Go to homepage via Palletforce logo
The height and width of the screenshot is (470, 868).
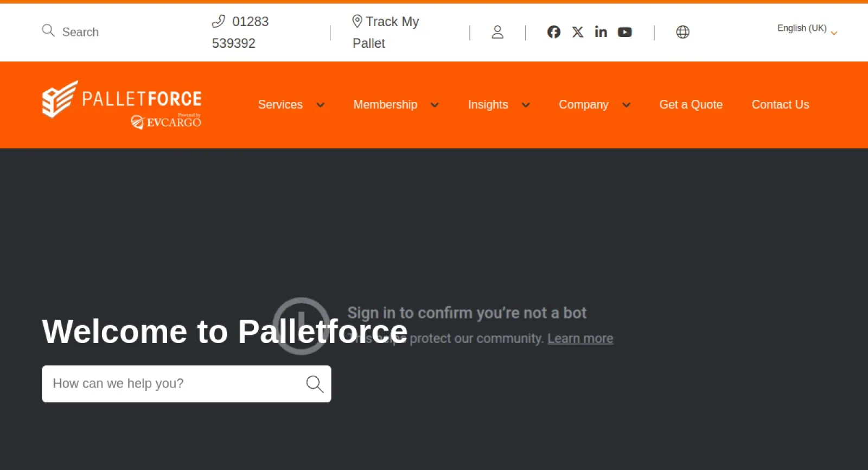click(x=122, y=105)
